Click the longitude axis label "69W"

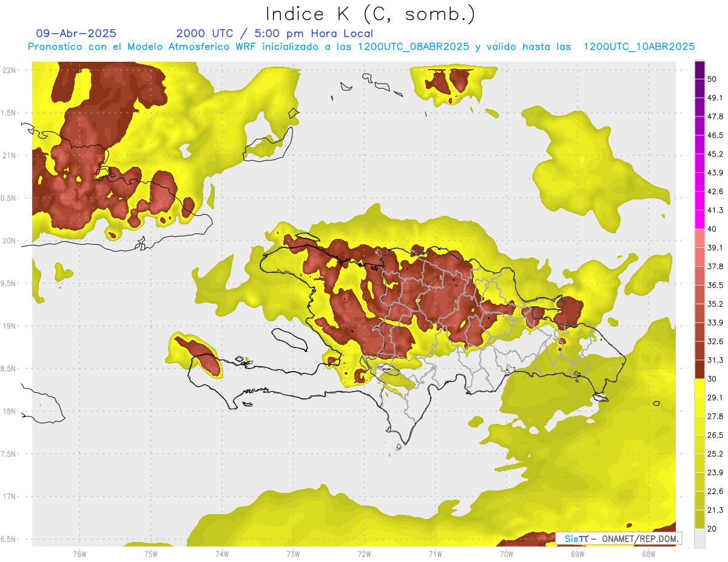578,554
